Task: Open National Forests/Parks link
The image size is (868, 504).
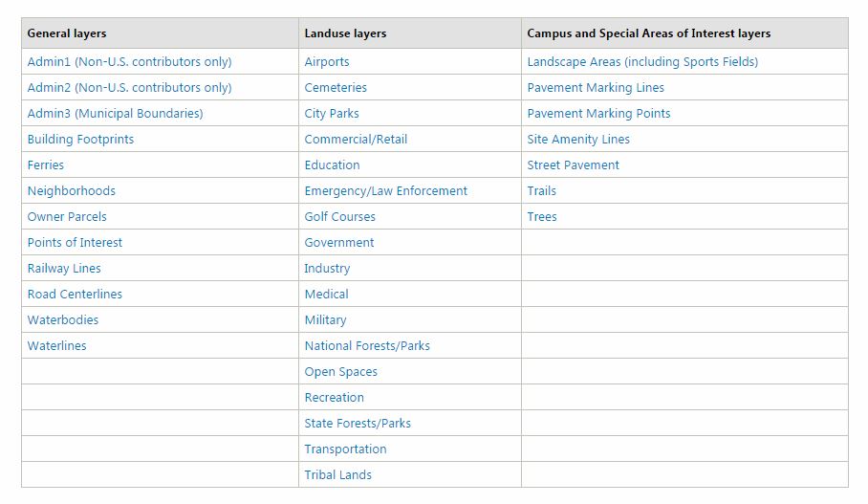Action: [x=367, y=345]
